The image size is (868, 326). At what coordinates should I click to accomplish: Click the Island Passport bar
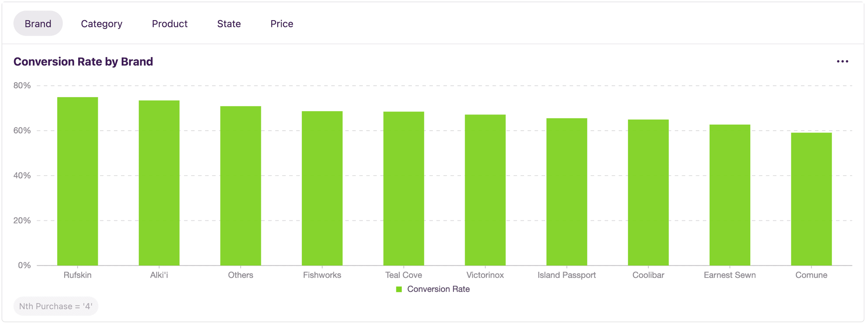tap(567, 192)
